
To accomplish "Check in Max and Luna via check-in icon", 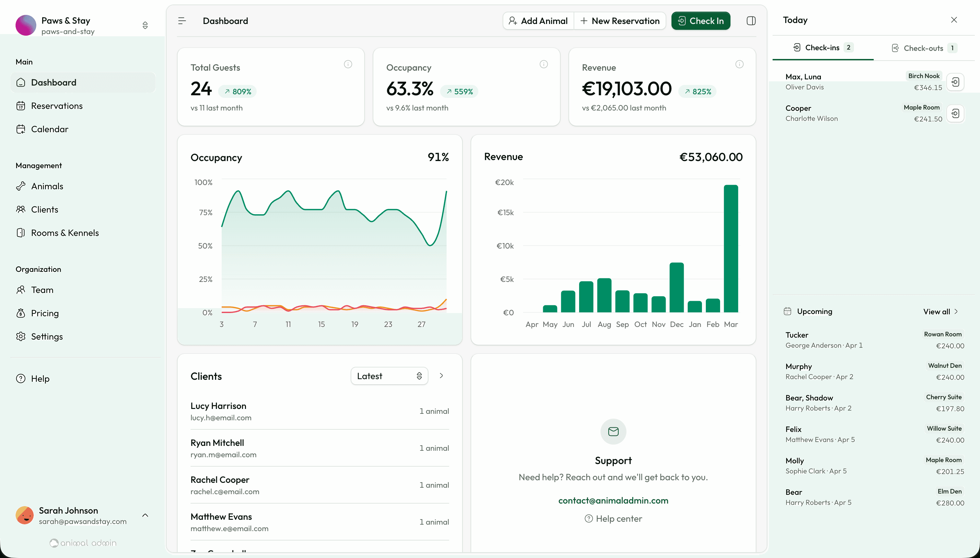I will pos(955,82).
